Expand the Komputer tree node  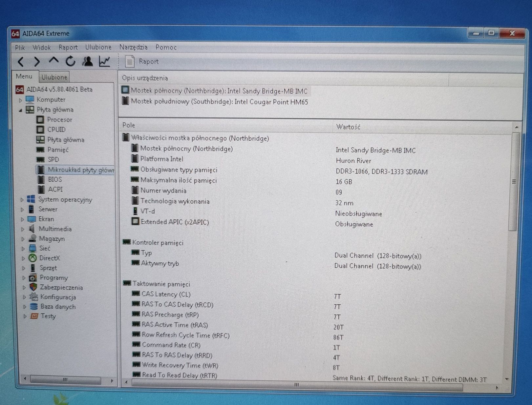[x=20, y=100]
